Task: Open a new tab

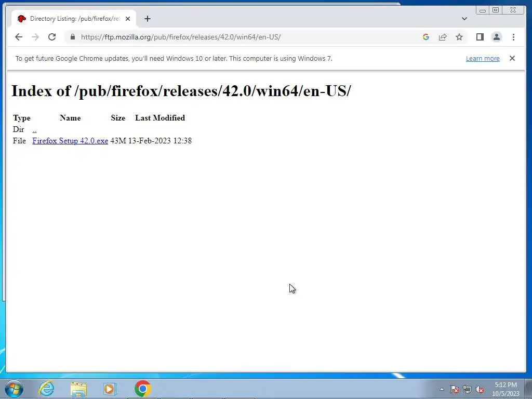Action: coord(147,19)
